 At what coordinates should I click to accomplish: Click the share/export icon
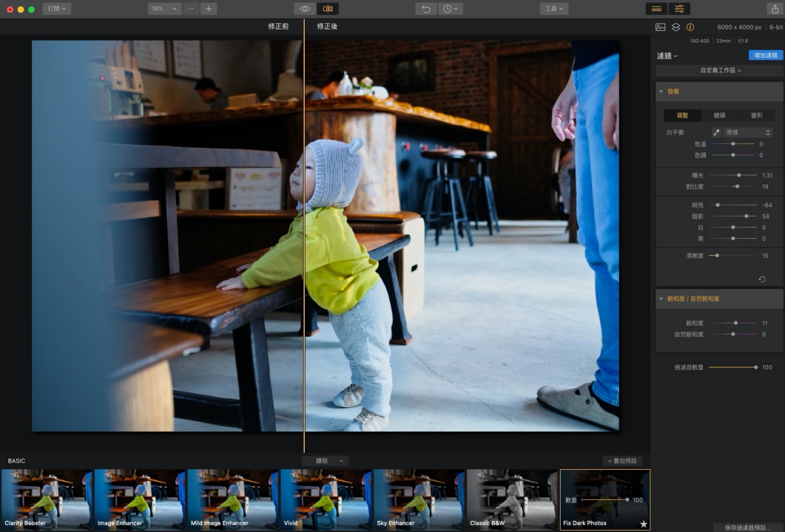775,9
